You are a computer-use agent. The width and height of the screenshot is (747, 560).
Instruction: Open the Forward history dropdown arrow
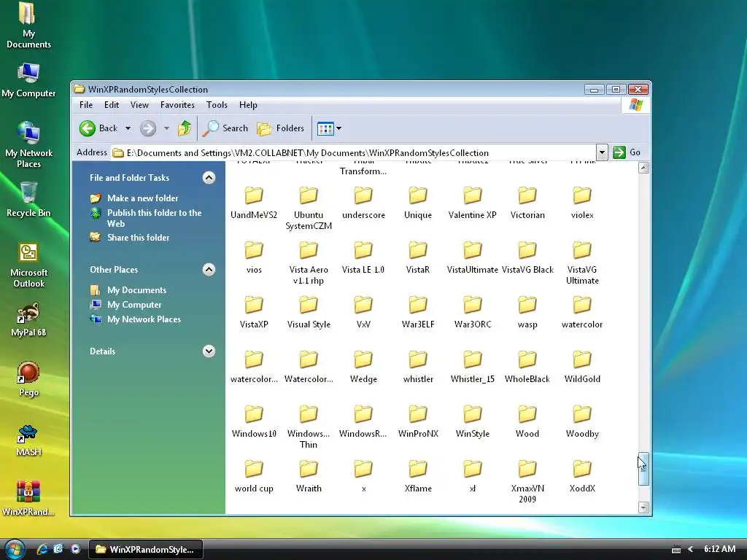(x=166, y=128)
